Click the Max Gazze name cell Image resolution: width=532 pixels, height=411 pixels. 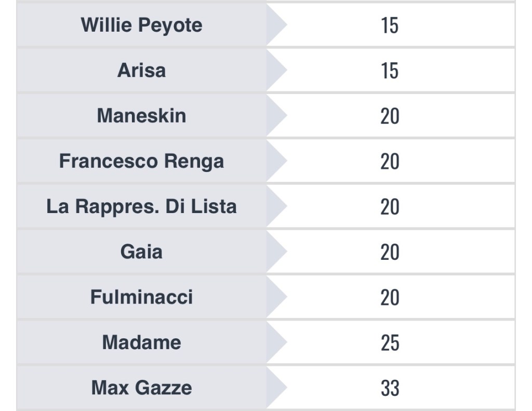click(141, 388)
